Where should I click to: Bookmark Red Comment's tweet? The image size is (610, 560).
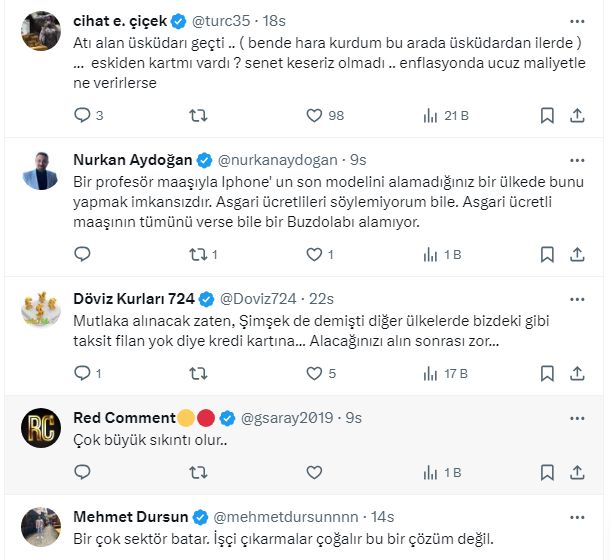[x=547, y=472]
